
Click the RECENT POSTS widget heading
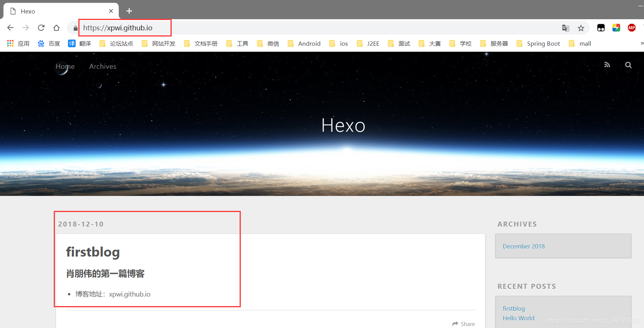[526, 286]
